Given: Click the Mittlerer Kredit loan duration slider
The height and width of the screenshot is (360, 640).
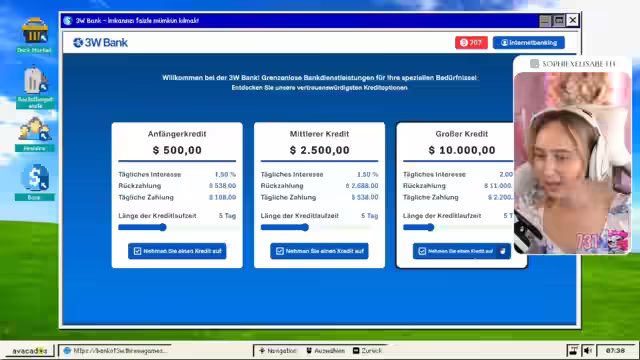Looking at the screenshot, I should coord(319,227).
